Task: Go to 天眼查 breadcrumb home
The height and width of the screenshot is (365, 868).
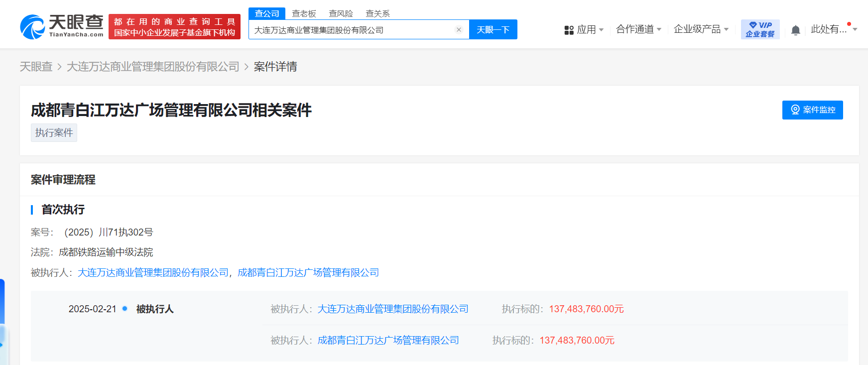Action: tap(36, 67)
